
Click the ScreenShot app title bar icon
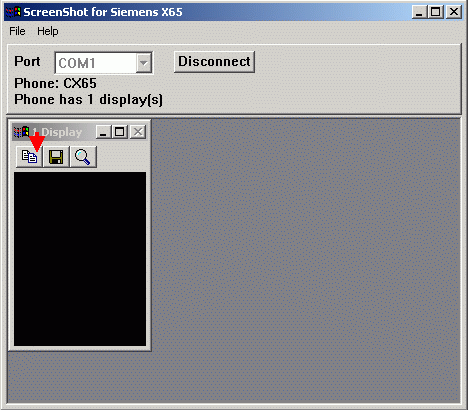point(13,12)
